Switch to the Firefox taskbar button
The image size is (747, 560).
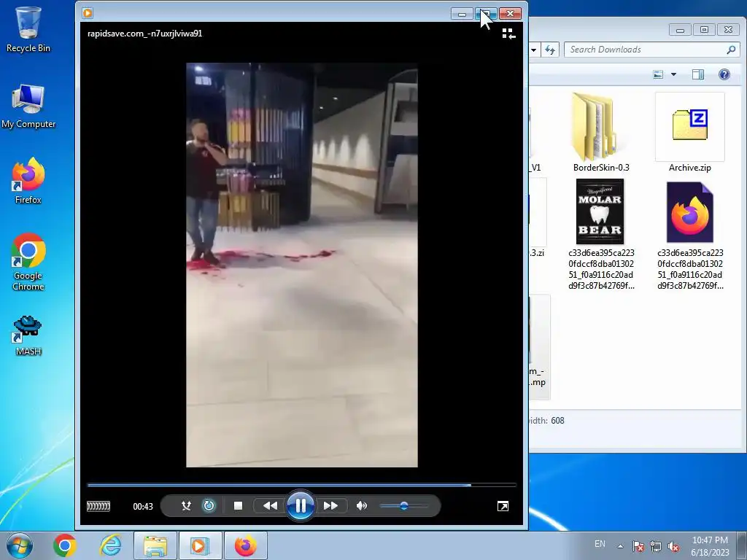pyautogui.click(x=245, y=545)
